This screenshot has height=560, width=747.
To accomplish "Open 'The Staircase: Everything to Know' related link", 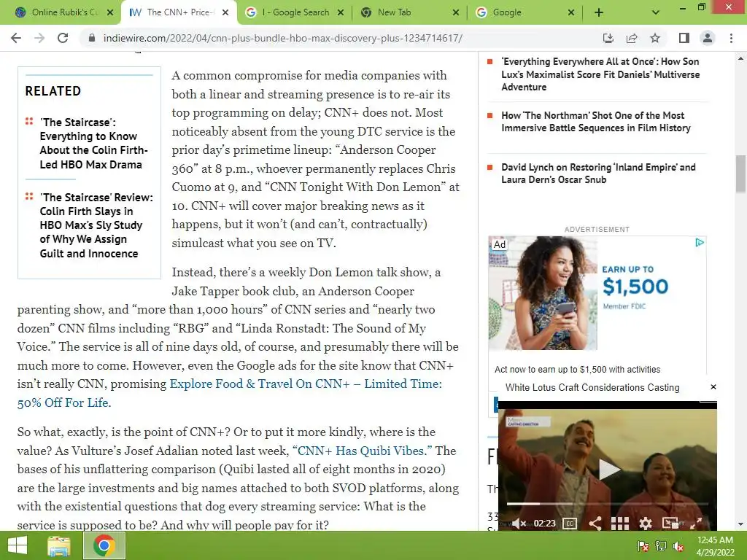I will click(x=93, y=144).
